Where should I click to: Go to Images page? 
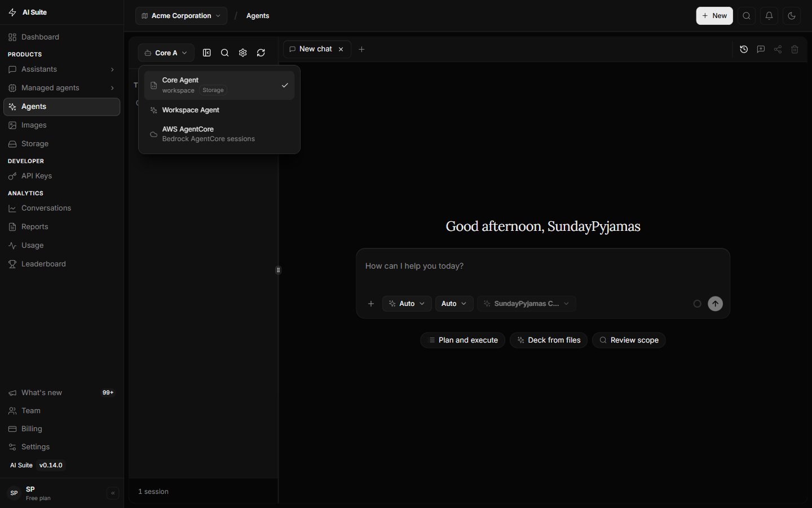[62, 125]
